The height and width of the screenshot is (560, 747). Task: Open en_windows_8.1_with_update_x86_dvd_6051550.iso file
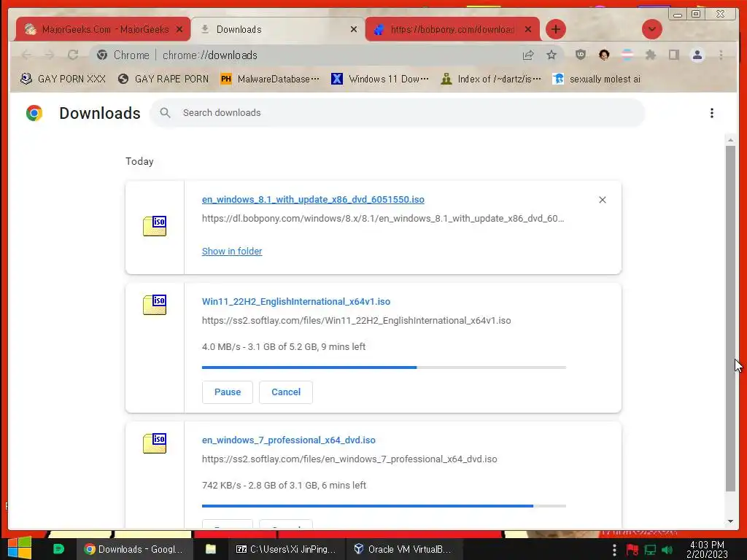[x=313, y=200]
